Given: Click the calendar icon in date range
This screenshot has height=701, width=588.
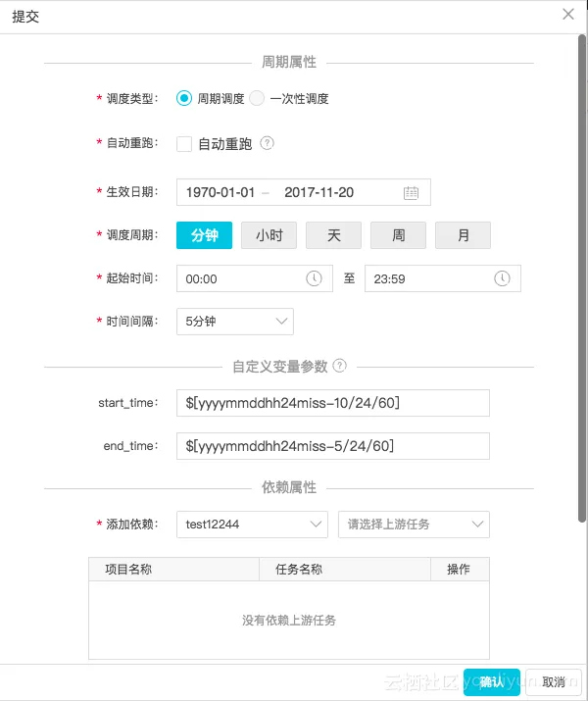Looking at the screenshot, I should pos(411,193).
